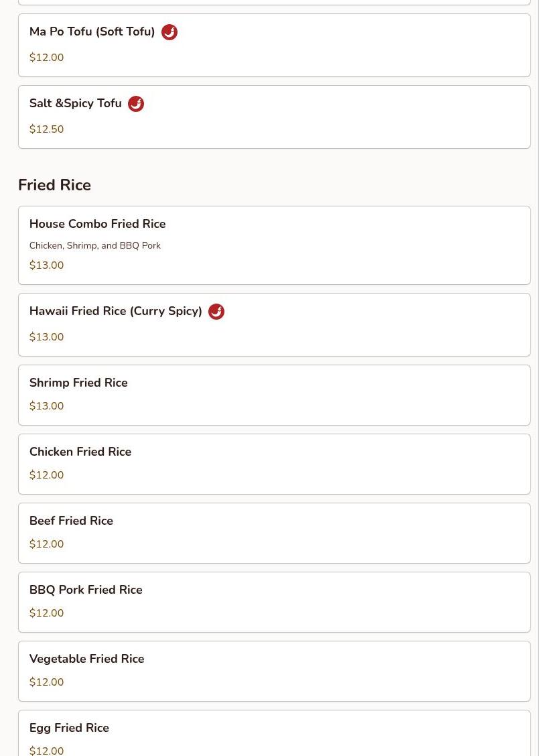Open the Shrimp Fried Rice item
Image resolution: width=552 pixels, height=756 pixels.
[274, 395]
